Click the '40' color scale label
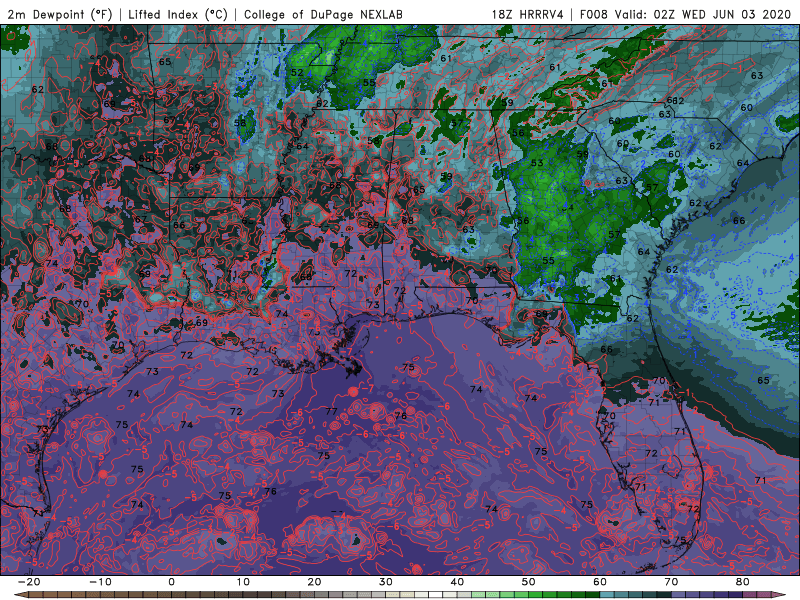Viewport: 800px width, 600px height. [x=457, y=582]
